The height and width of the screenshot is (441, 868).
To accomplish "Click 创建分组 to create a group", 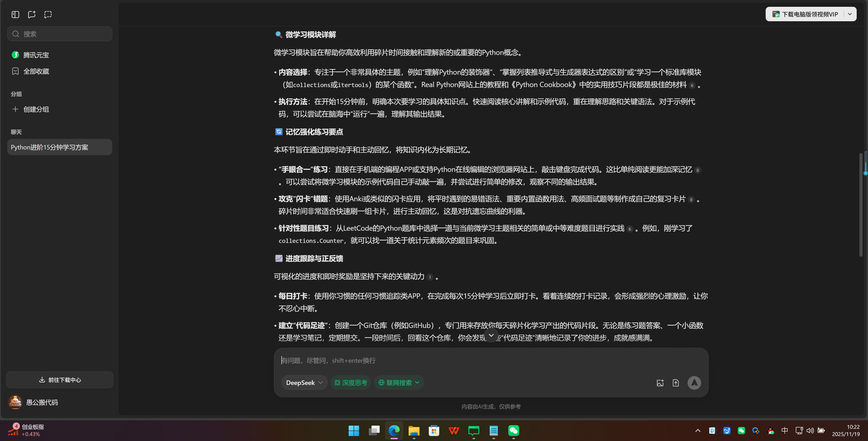I will [x=36, y=109].
